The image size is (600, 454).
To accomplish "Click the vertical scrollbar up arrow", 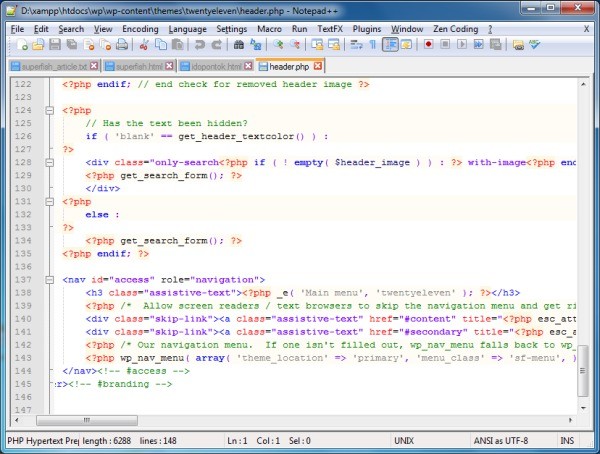I will (x=583, y=84).
